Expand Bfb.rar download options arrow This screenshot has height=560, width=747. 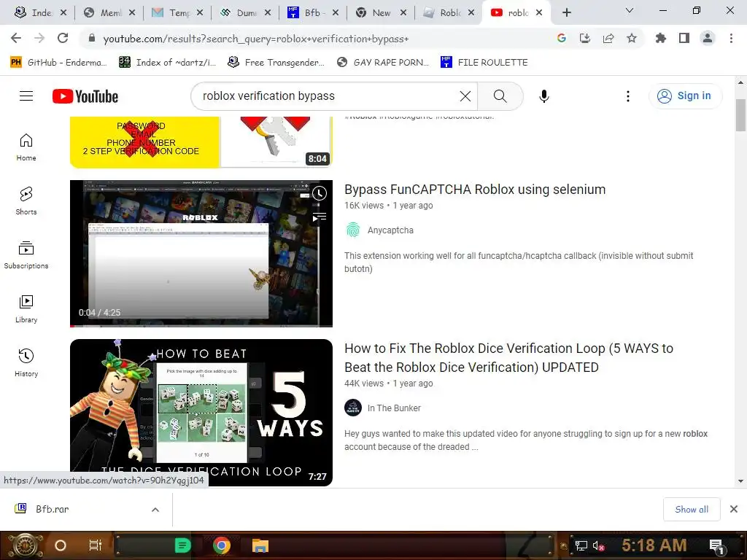click(x=155, y=510)
